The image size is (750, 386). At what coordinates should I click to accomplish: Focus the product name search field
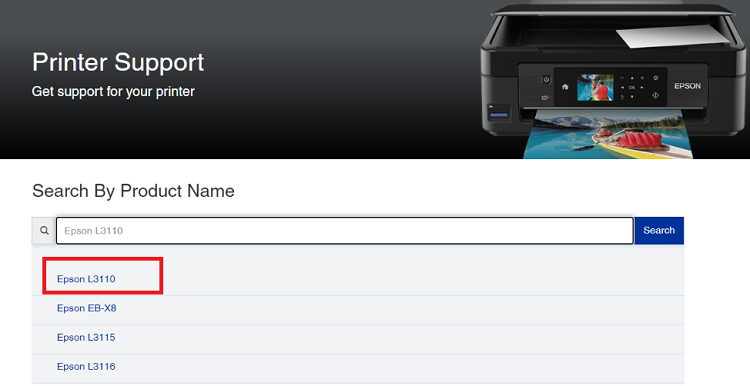(x=344, y=231)
